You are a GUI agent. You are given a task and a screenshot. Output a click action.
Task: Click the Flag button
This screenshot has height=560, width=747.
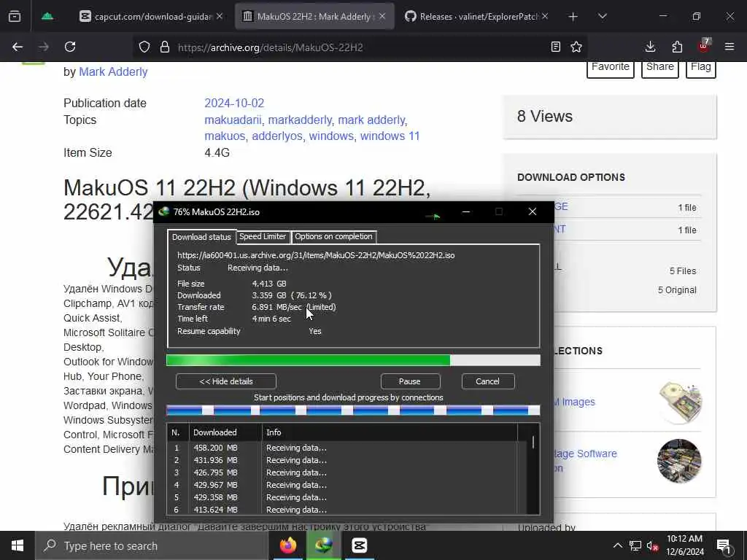click(701, 68)
